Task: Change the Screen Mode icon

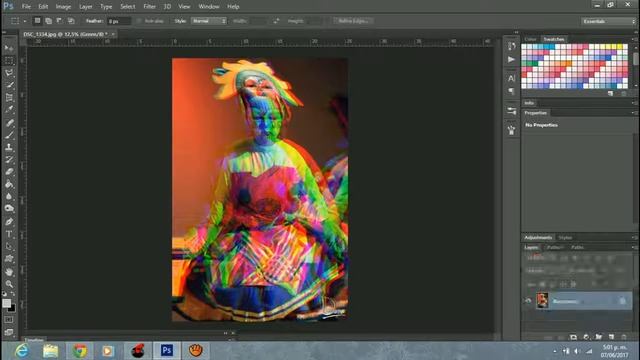Action: pyautogui.click(x=9, y=332)
